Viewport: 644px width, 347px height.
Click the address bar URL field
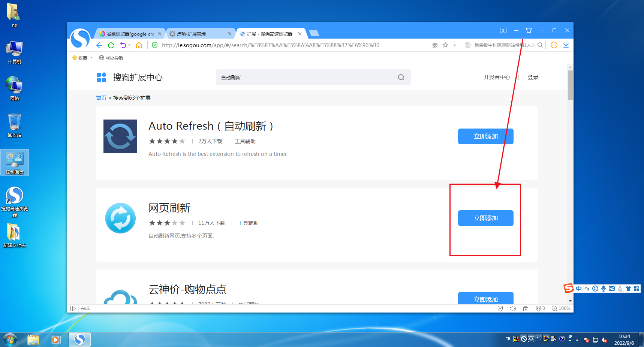(292, 45)
